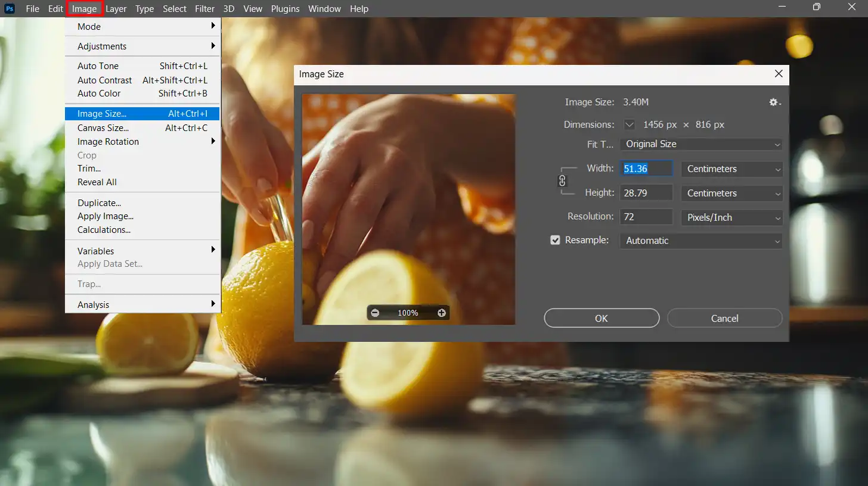Toggle the constrain proportions link icon

[562, 181]
